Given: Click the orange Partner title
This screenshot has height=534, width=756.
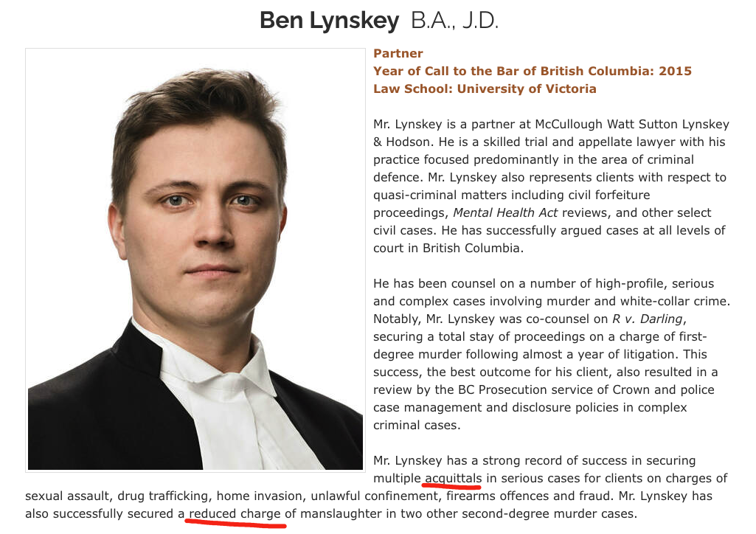Looking at the screenshot, I should pyautogui.click(x=398, y=54).
